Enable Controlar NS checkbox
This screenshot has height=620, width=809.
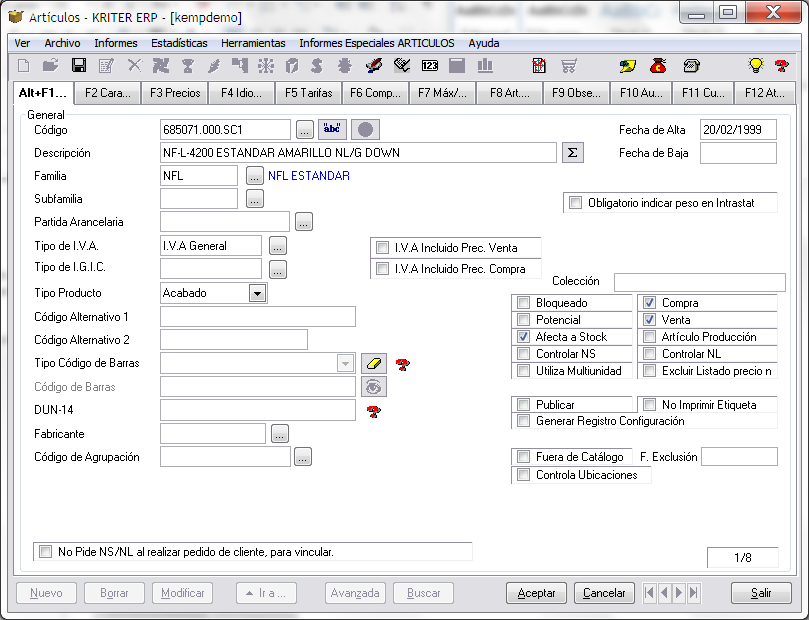click(x=524, y=354)
